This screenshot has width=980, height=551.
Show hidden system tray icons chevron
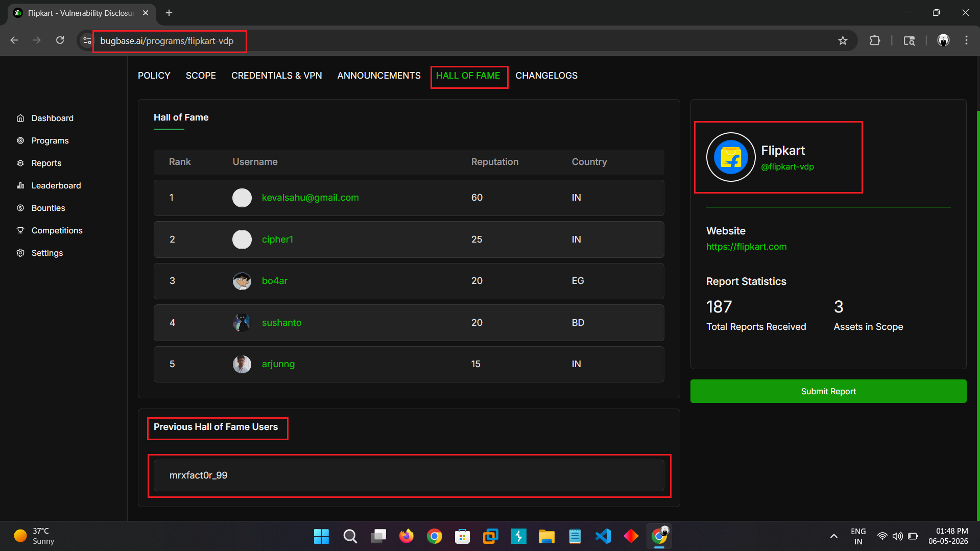833,536
